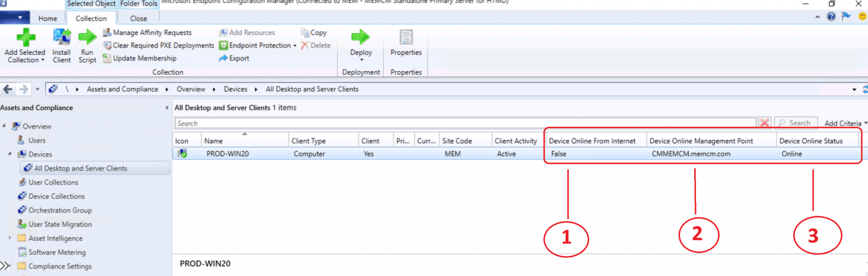This screenshot has width=868, height=276.
Task: Open the Properties ribbon icon
Action: (x=406, y=37)
